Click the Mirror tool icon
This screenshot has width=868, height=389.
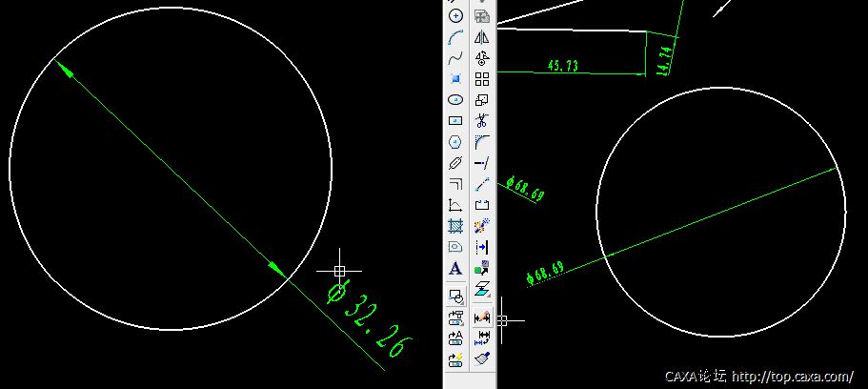click(481, 37)
